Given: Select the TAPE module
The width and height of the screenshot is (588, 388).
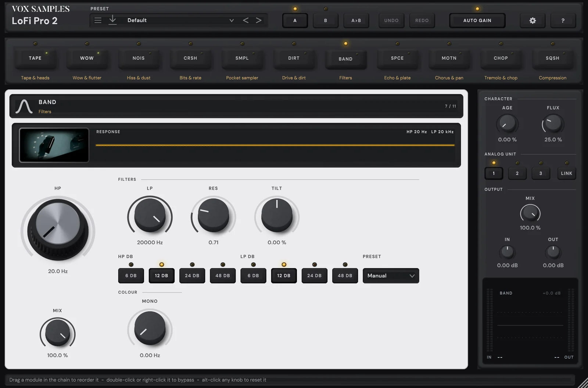Looking at the screenshot, I should click(x=35, y=58).
